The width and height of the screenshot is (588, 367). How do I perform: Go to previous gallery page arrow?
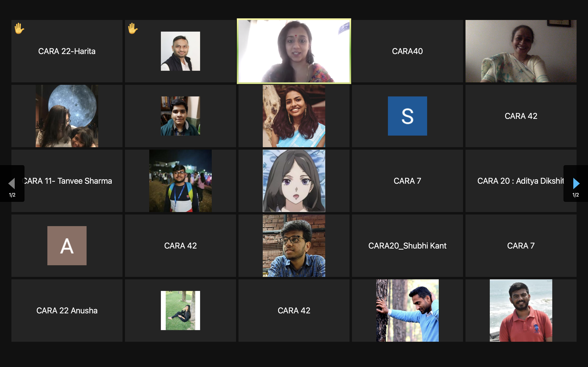pos(12,183)
